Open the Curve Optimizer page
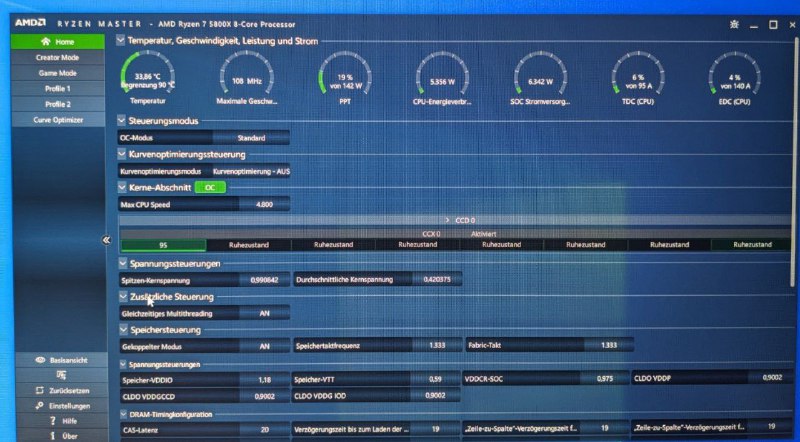 tap(58, 120)
